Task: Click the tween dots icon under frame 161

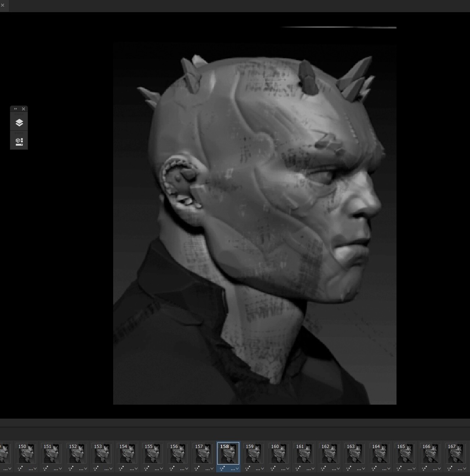Action: point(298,468)
